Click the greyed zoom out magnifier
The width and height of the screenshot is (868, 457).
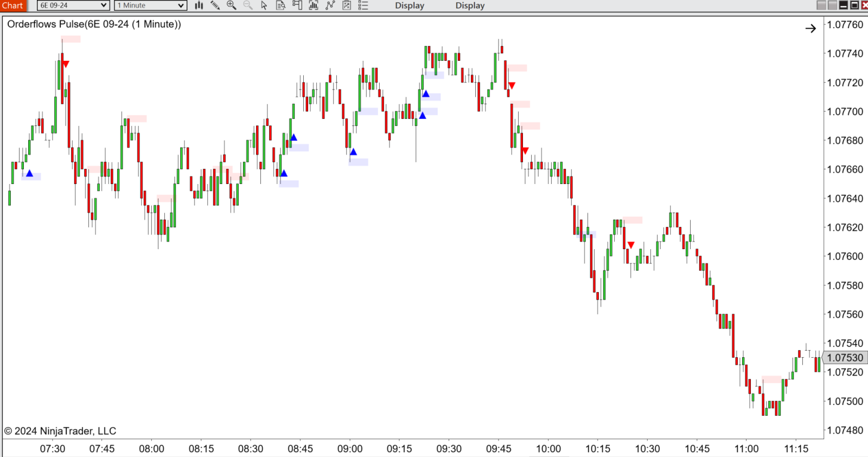pyautogui.click(x=248, y=5)
